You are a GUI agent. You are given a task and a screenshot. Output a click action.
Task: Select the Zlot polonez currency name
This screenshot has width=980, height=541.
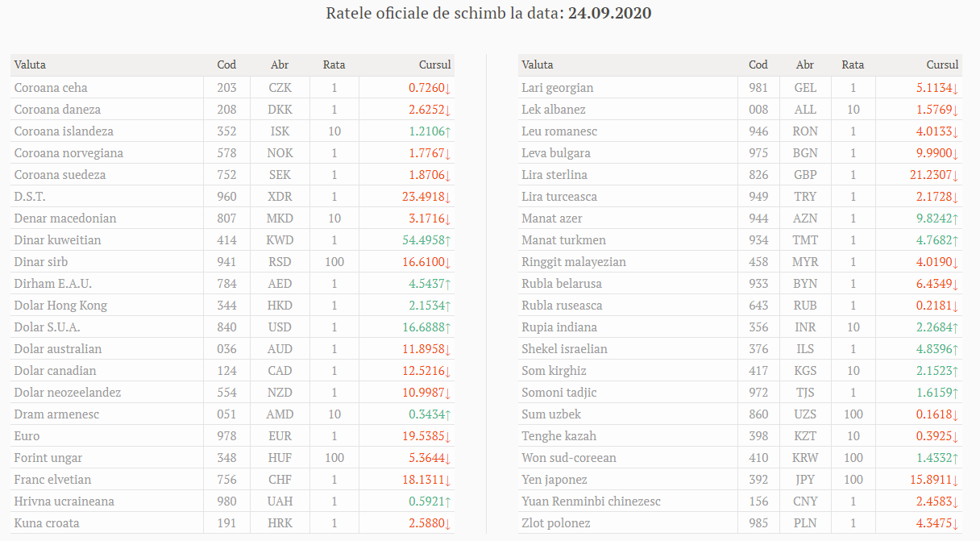[555, 523]
